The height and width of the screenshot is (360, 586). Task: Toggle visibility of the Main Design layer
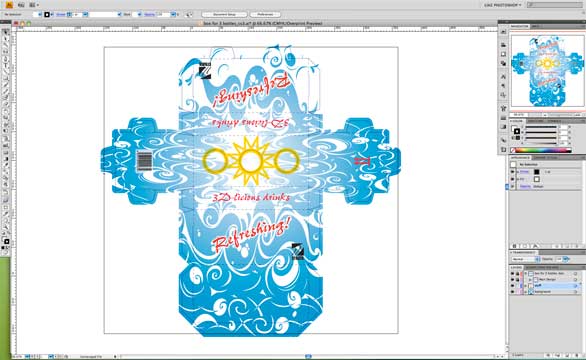click(x=512, y=280)
